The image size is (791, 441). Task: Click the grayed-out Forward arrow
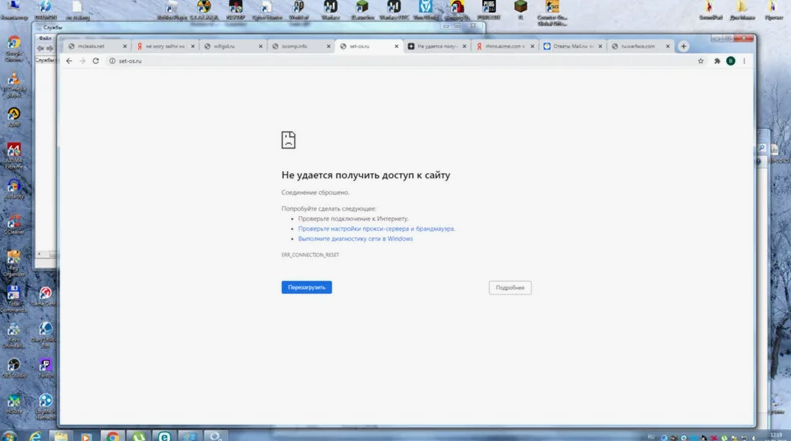pos(82,61)
